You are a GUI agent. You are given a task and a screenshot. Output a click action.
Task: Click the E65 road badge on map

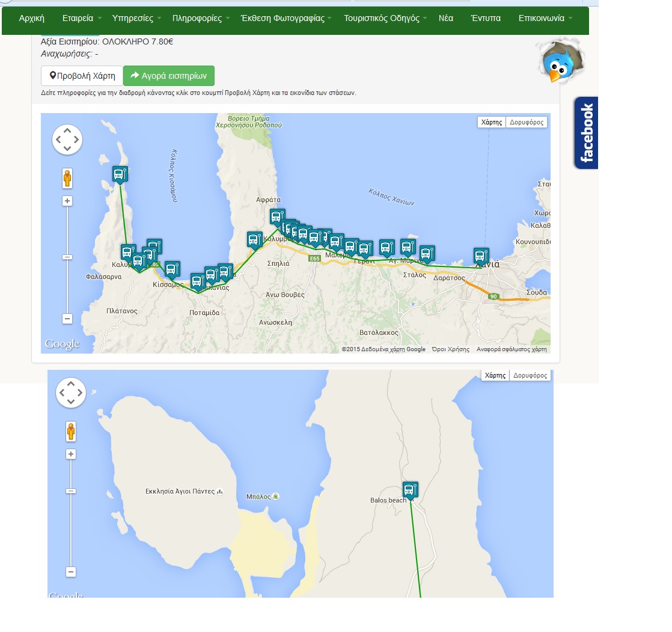314,259
